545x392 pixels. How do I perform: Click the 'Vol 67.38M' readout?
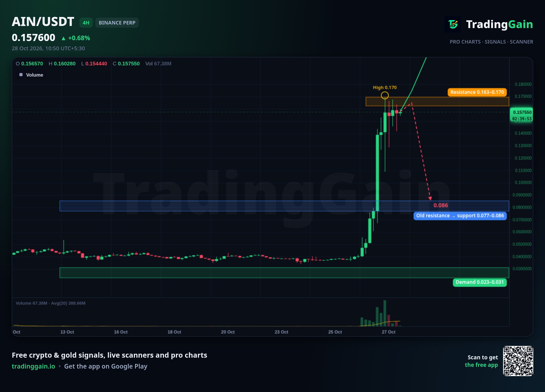[x=158, y=64]
